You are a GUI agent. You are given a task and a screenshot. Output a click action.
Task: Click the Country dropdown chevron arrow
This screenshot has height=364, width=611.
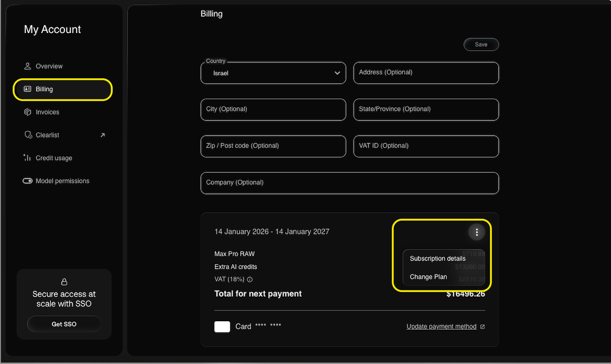pyautogui.click(x=337, y=73)
